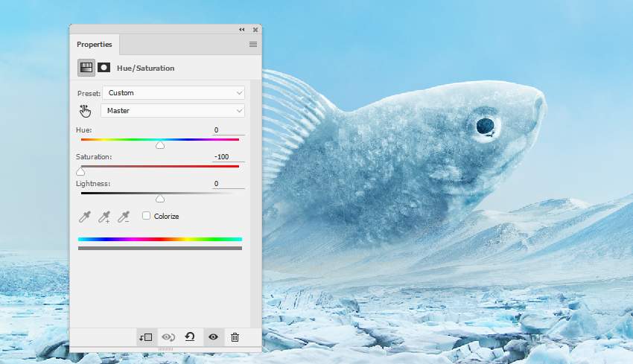Image resolution: width=633 pixels, height=364 pixels.
Task: Click the Lightness value field
Action: click(227, 184)
